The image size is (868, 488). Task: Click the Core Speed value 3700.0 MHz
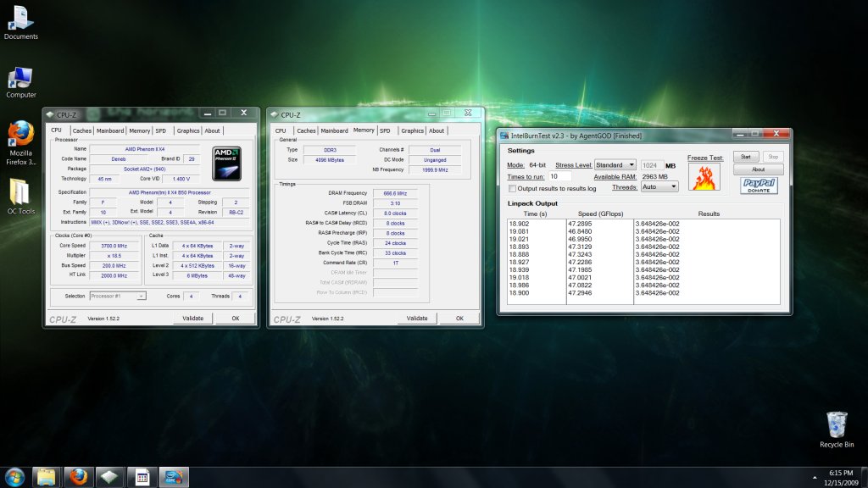[x=114, y=247]
